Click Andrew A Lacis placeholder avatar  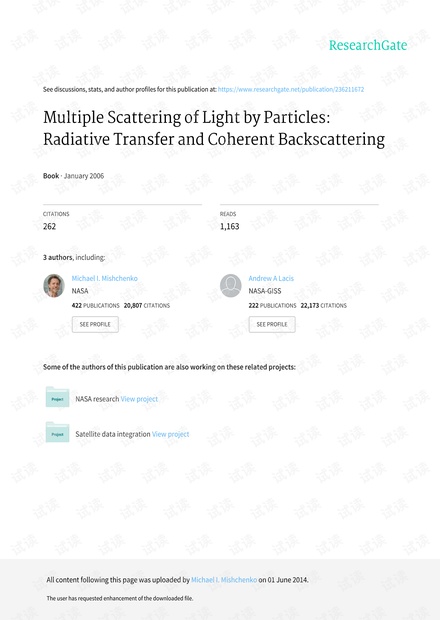pos(231,285)
